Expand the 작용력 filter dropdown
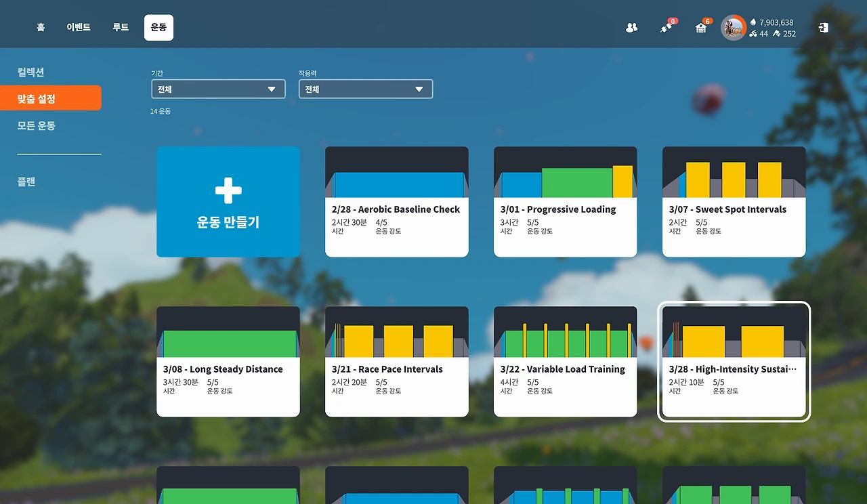Viewport: 867px width, 504px height. pos(366,89)
